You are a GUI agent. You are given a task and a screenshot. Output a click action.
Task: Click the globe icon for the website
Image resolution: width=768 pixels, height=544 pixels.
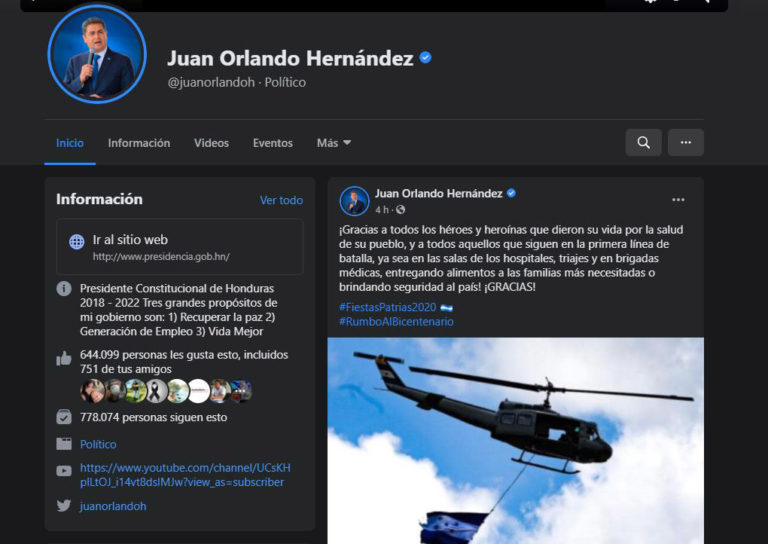[x=76, y=242]
